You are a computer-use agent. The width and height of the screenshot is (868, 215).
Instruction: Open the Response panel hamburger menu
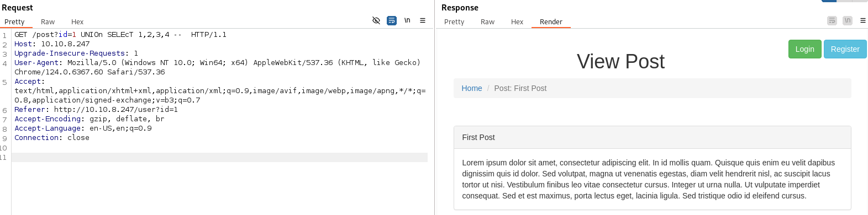(863, 20)
